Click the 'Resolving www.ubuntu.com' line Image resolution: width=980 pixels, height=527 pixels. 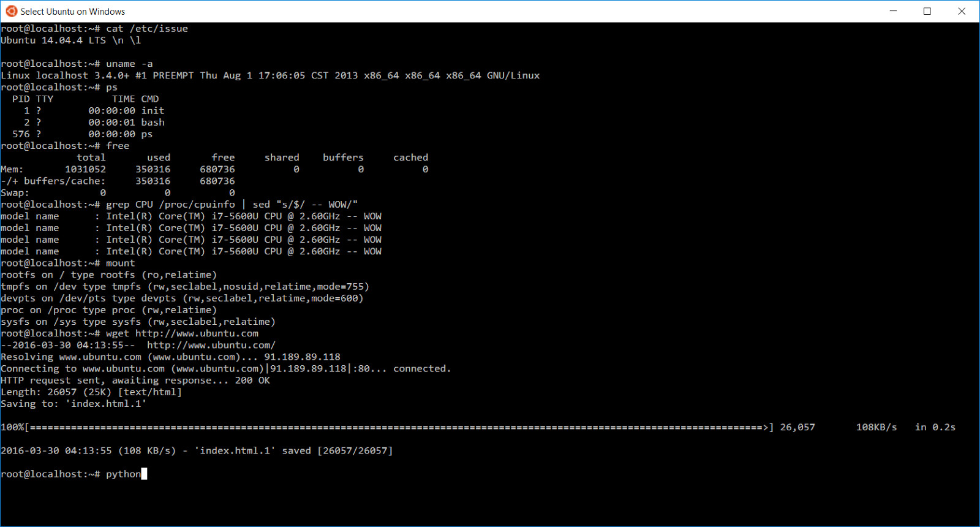pyautogui.click(x=170, y=357)
